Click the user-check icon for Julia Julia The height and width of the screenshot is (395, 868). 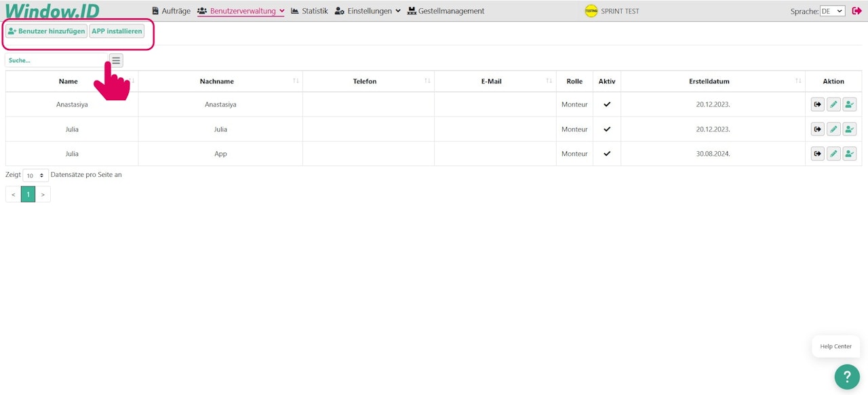(850, 129)
